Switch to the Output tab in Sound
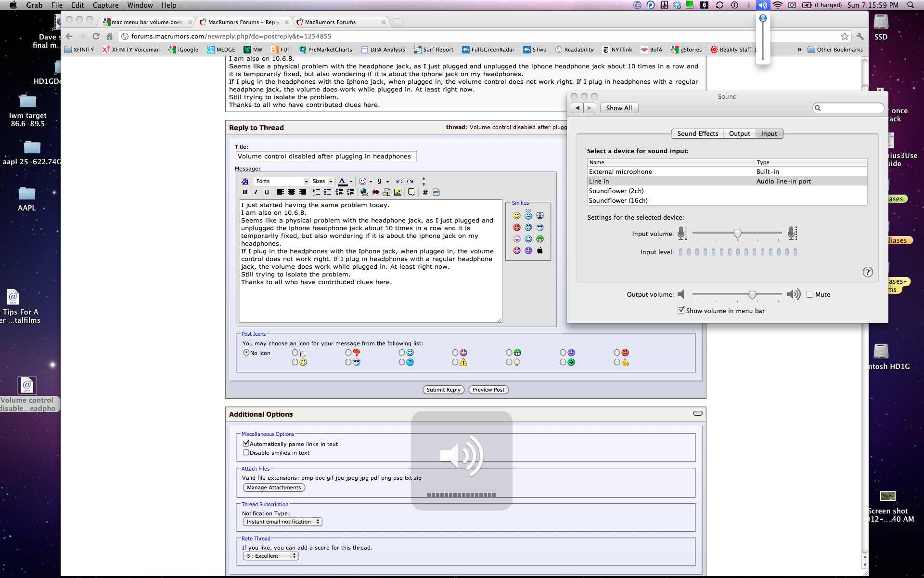This screenshot has height=578, width=924. (x=739, y=133)
